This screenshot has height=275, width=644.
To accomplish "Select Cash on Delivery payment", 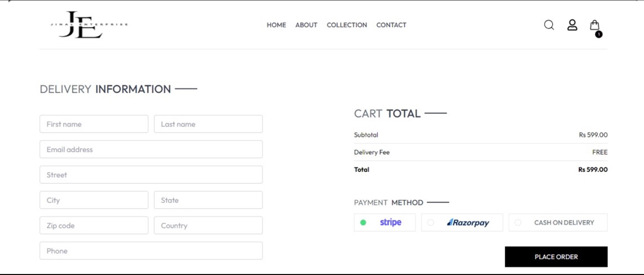I will point(558,223).
